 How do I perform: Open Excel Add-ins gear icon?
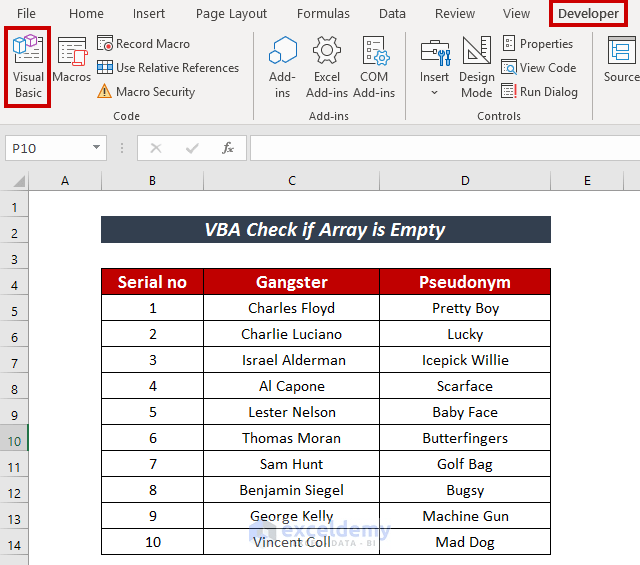pyautogui.click(x=327, y=67)
